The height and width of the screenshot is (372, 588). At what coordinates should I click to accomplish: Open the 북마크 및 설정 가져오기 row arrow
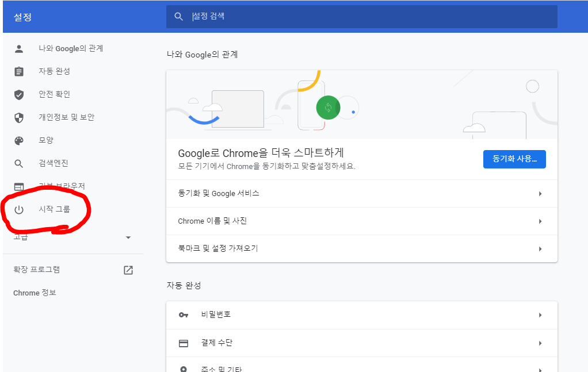540,249
